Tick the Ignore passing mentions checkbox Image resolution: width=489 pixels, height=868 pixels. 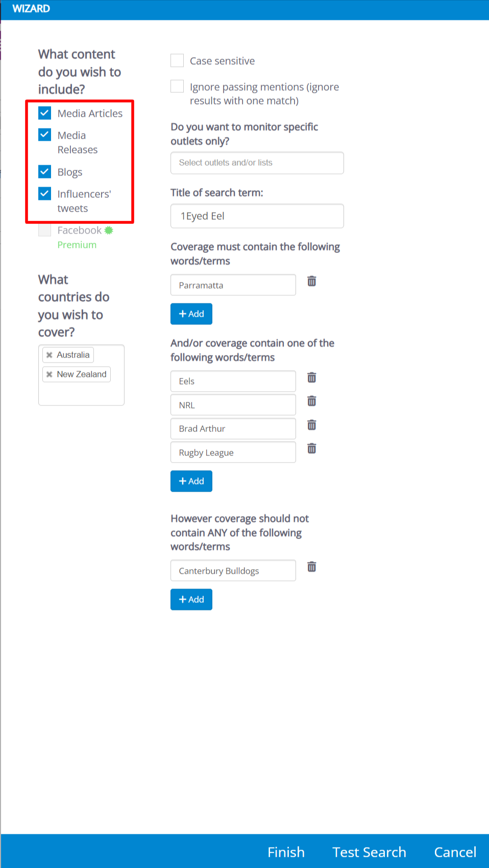click(177, 86)
